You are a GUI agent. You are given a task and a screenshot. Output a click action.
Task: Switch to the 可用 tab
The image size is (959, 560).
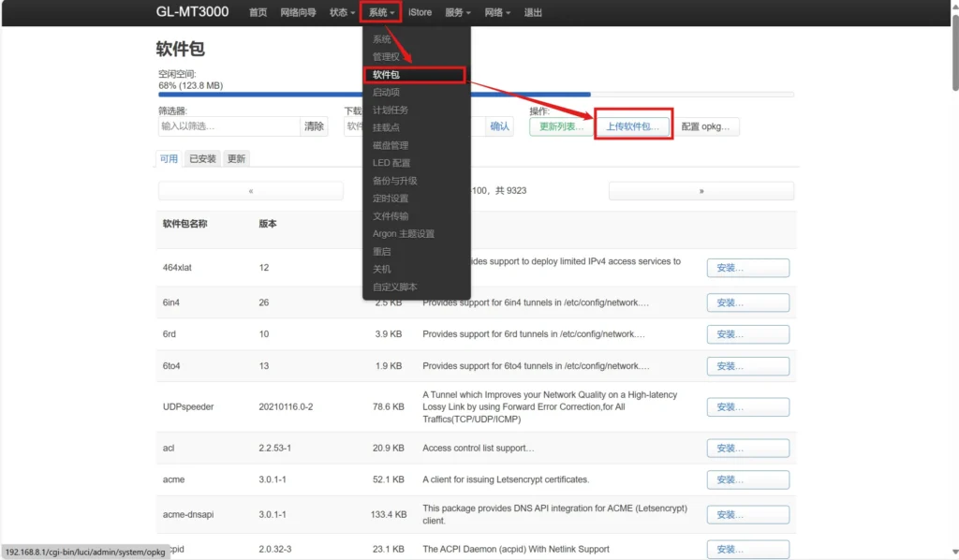pos(169,158)
